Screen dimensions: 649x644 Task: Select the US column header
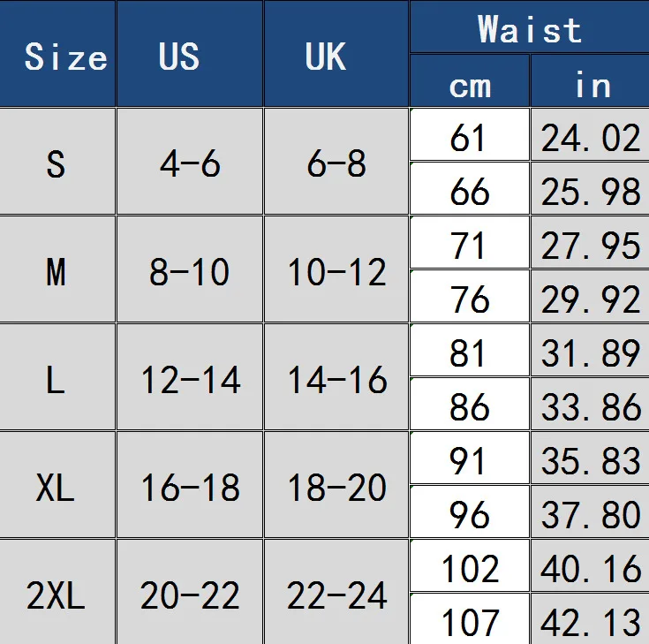coord(189,55)
